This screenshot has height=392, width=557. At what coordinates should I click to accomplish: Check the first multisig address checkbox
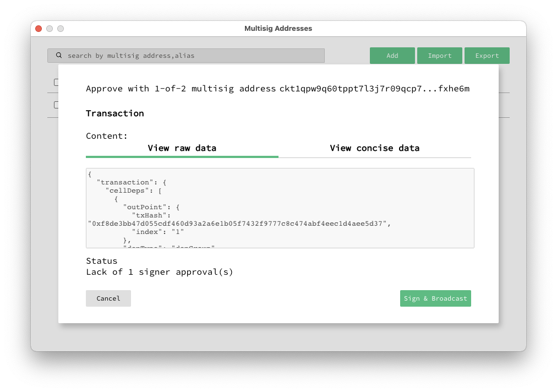57,82
